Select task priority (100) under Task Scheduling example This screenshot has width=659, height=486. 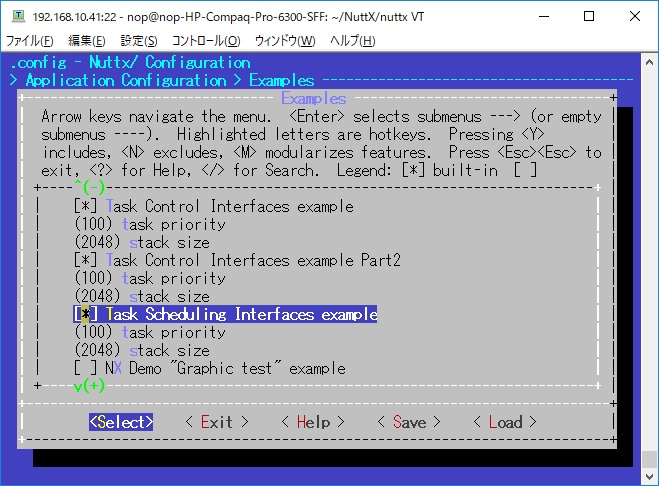[x=150, y=333]
